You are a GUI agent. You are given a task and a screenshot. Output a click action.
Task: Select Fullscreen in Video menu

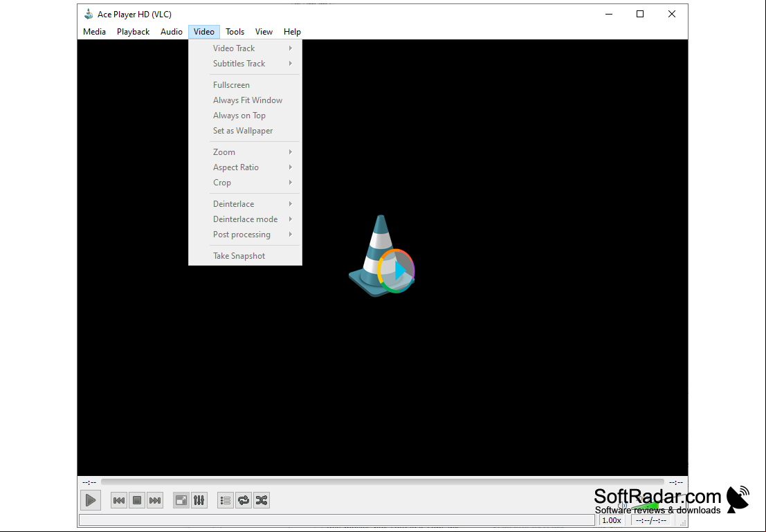coord(245,85)
